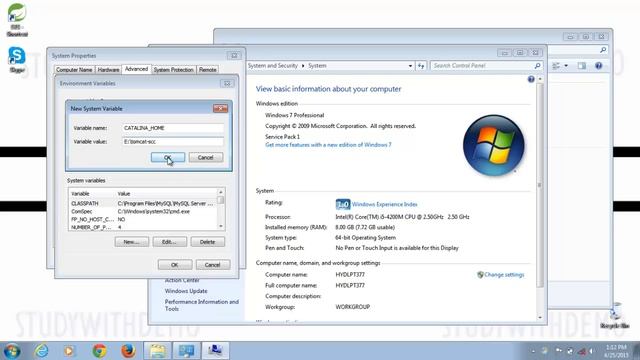Click the Control Panel search magnifier icon
The width and height of the screenshot is (640, 360).
538,66
